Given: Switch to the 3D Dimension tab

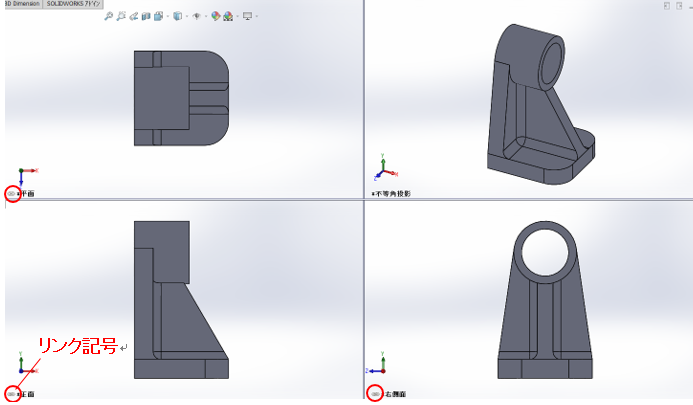Looking at the screenshot, I should point(19,4).
